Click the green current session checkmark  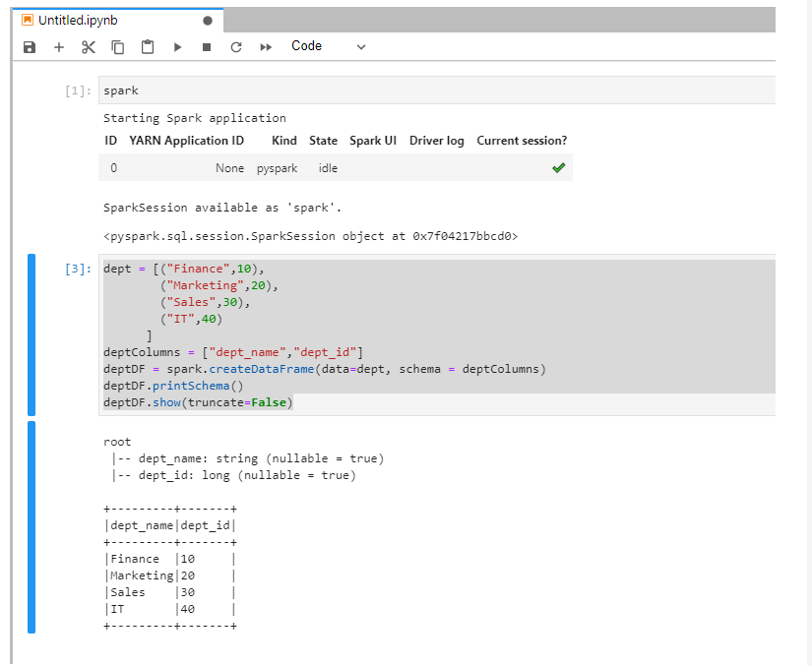point(559,167)
